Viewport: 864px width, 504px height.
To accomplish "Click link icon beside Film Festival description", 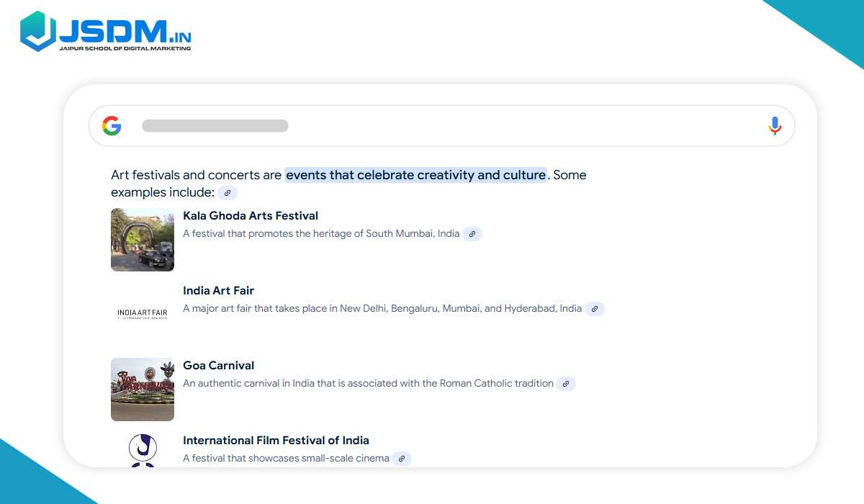I will [402, 459].
